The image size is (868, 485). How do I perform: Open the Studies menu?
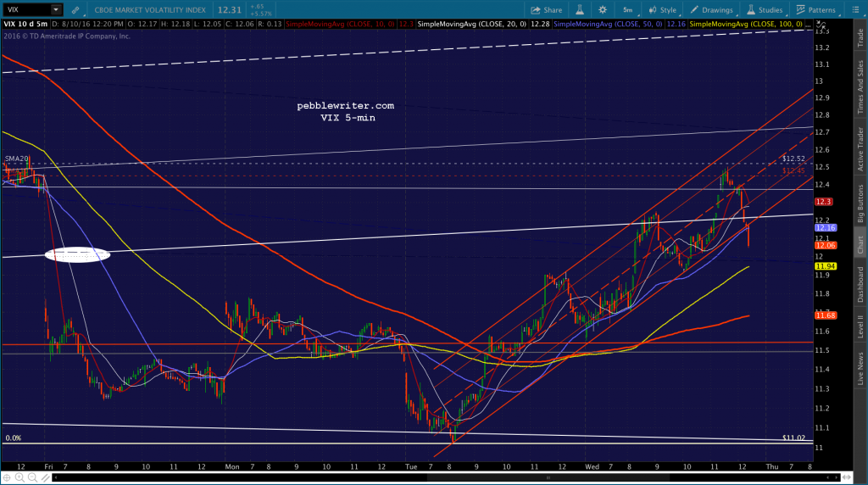click(x=765, y=10)
